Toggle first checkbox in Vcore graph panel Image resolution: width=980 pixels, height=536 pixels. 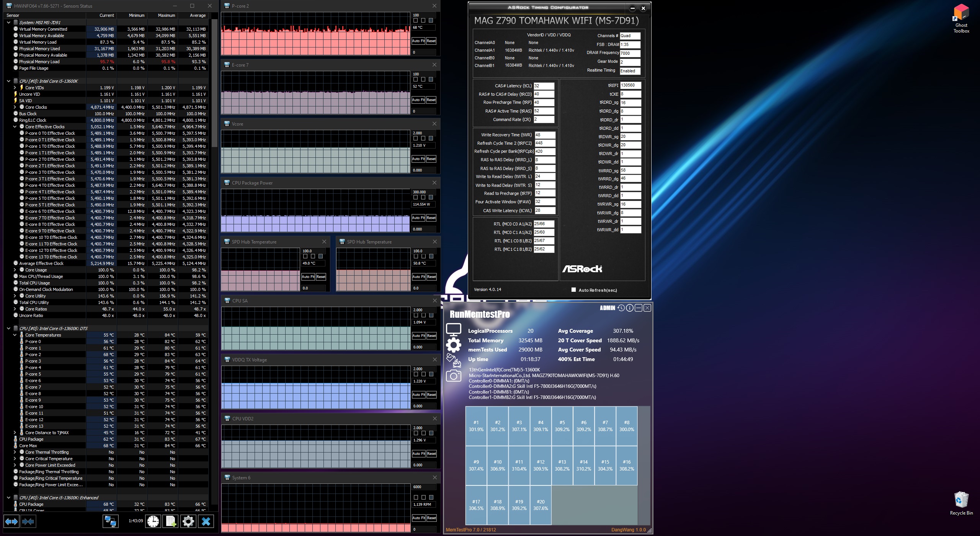point(416,139)
